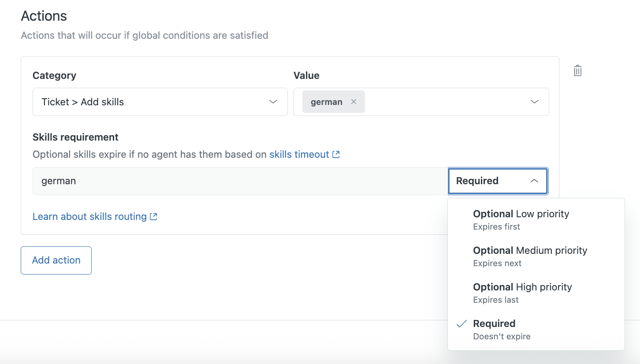Pick Optional High priority option
Viewport: 640px width, 364px height.
tap(522, 293)
